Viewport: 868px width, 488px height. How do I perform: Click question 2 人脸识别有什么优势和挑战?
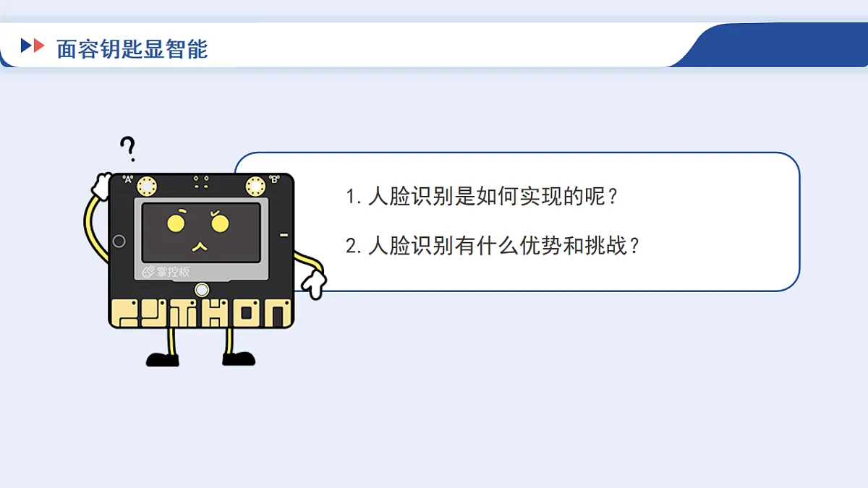(493, 246)
